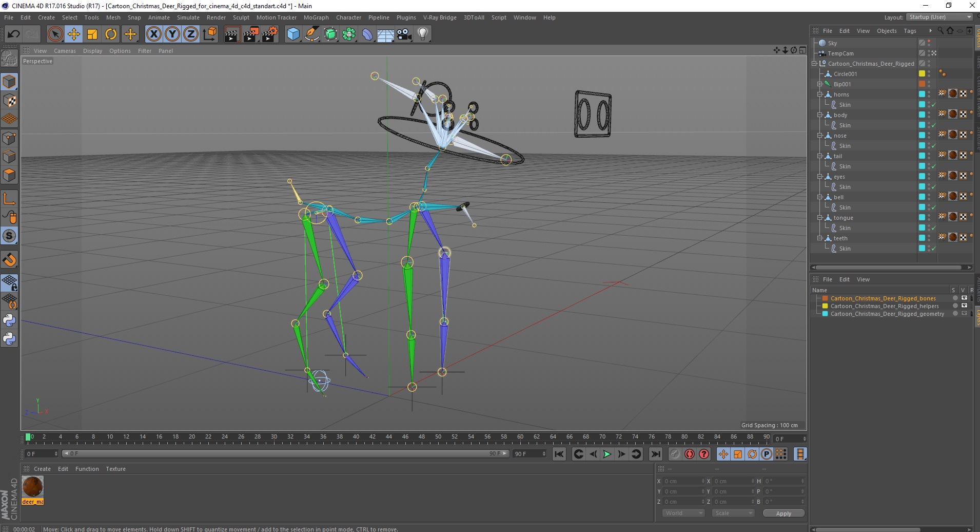
Task: Go to start of animation
Action: click(559, 454)
